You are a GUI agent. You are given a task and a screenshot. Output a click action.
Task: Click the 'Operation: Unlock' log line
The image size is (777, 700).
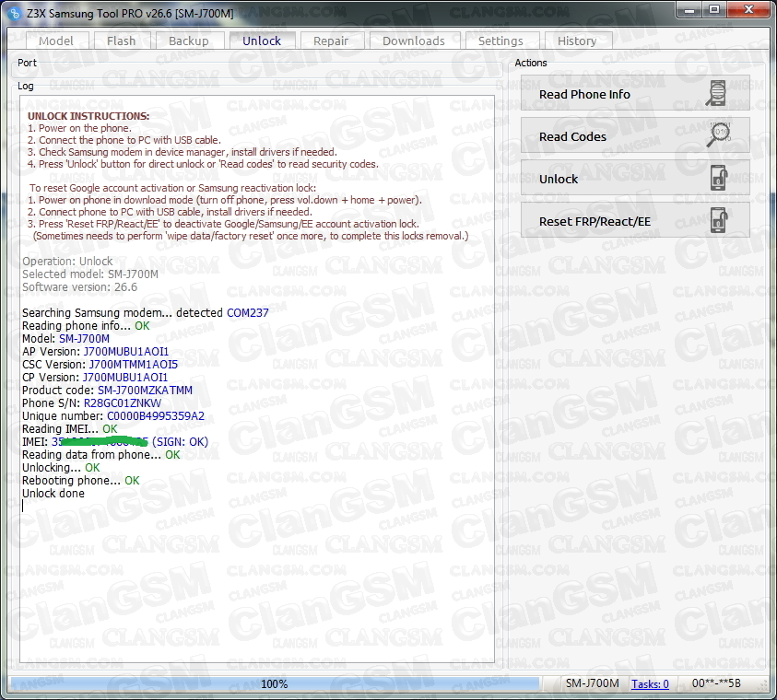pyautogui.click(x=67, y=262)
